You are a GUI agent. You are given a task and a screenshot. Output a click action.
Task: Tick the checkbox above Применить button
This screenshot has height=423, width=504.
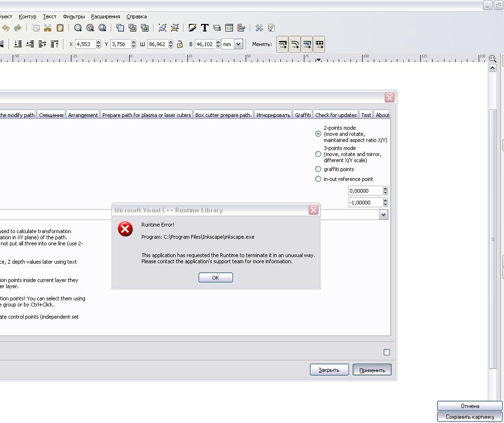[387, 352]
